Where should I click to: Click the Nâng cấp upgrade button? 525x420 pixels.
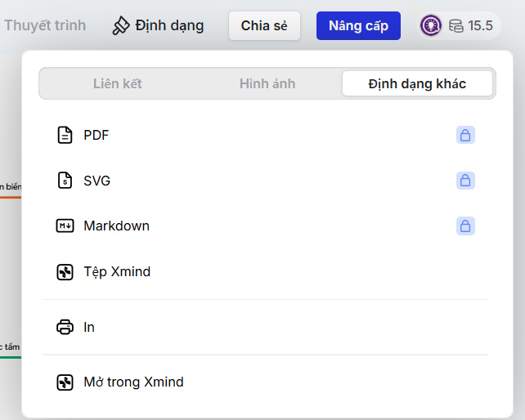358,26
